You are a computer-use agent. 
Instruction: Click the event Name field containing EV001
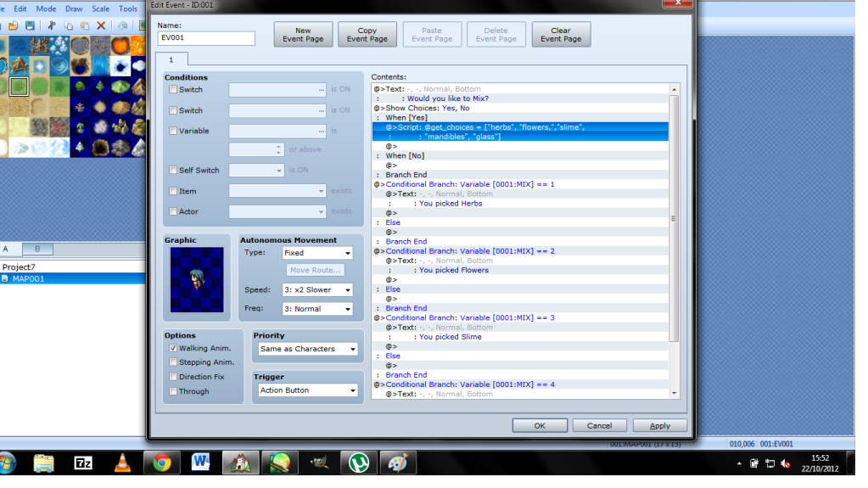206,38
